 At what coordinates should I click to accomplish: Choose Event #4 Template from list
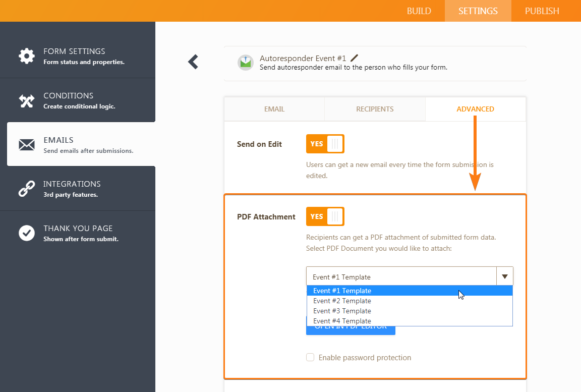(342, 321)
